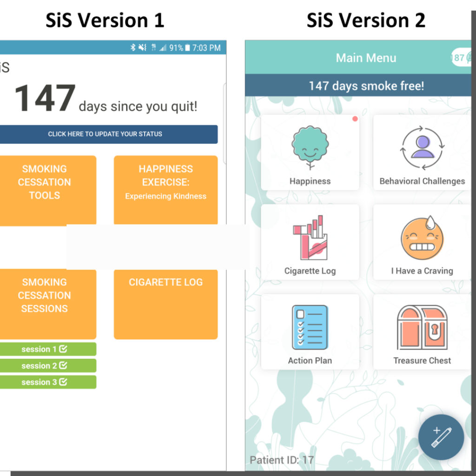Click the session 1 checkmark
Viewport: 476px width, 476px height.
click(x=63, y=349)
